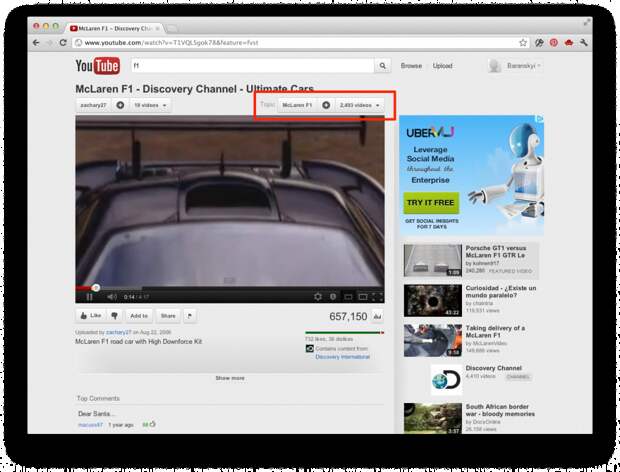This screenshot has width=620, height=472.
Task: Click the red Pinterest extension icon
Action: click(x=554, y=43)
